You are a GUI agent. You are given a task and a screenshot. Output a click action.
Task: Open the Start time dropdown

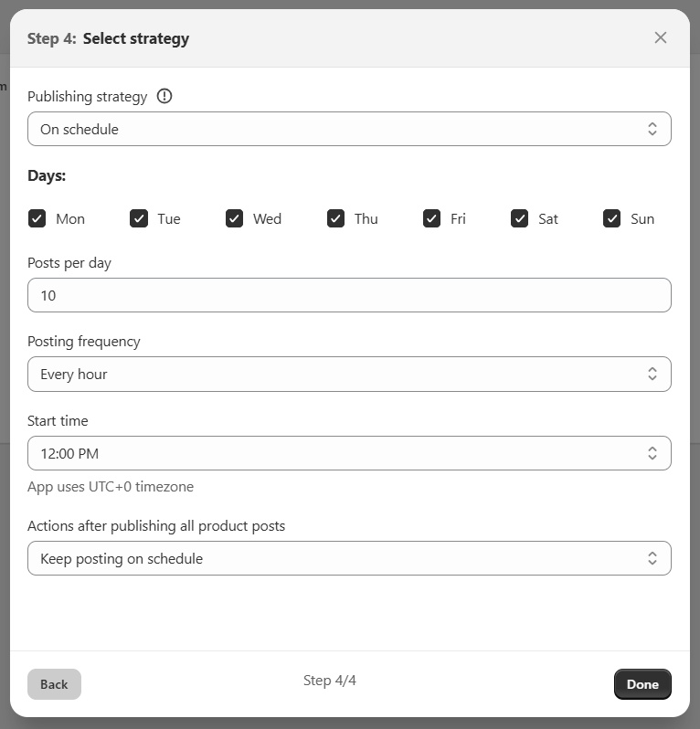point(349,453)
